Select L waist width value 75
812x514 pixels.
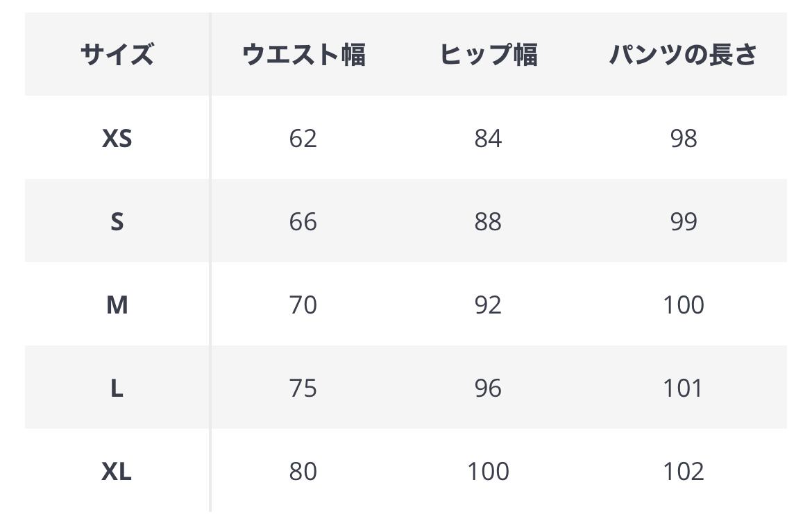point(303,388)
